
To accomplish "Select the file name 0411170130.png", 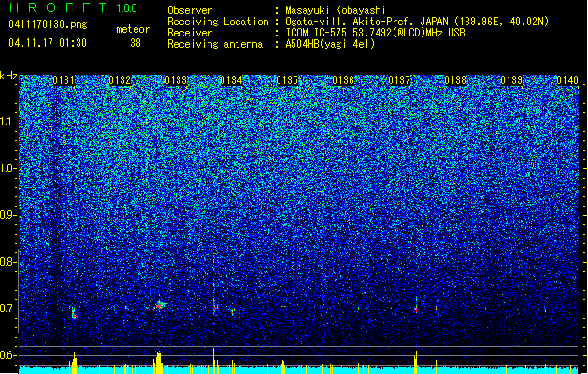I will (x=48, y=24).
